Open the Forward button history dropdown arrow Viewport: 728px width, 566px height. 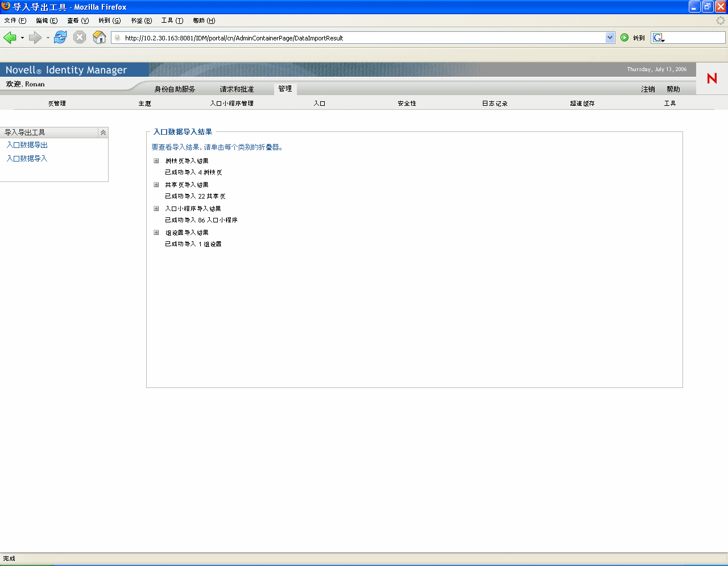pos(48,38)
